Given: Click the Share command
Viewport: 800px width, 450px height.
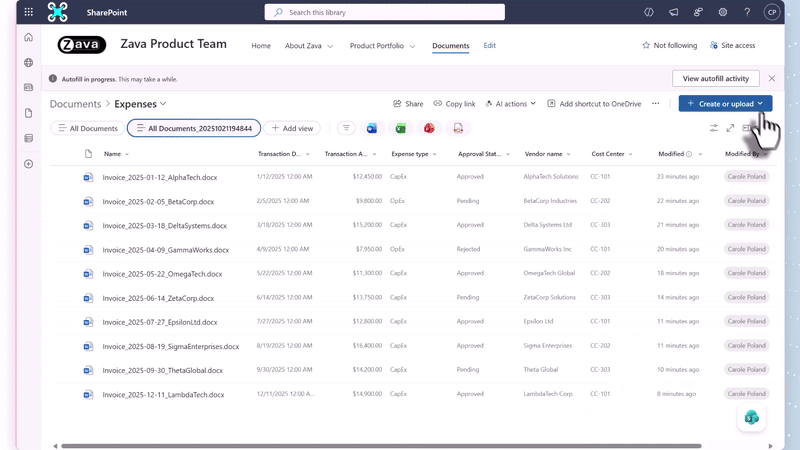Looking at the screenshot, I should click(x=408, y=104).
